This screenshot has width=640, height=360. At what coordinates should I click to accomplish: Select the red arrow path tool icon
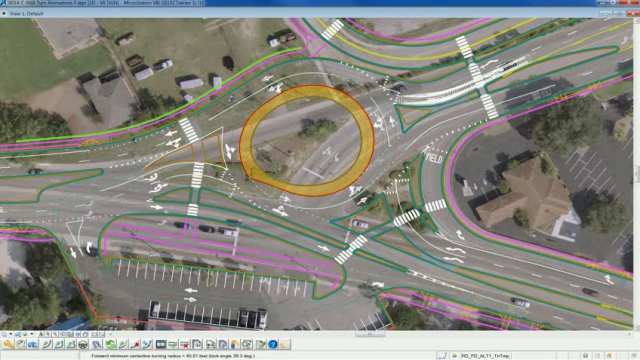pos(135,344)
